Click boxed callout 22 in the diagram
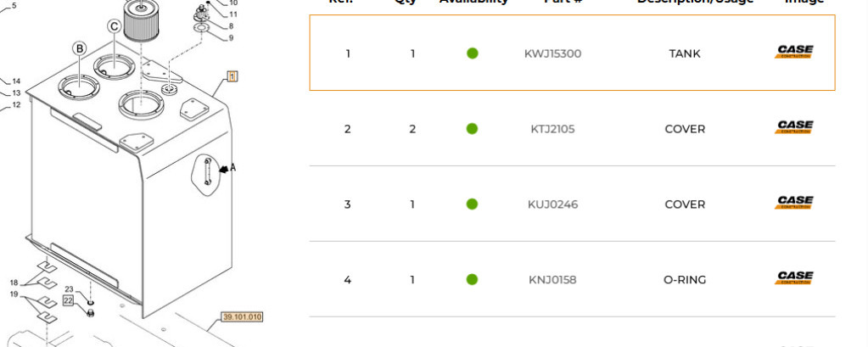 pyautogui.click(x=69, y=300)
